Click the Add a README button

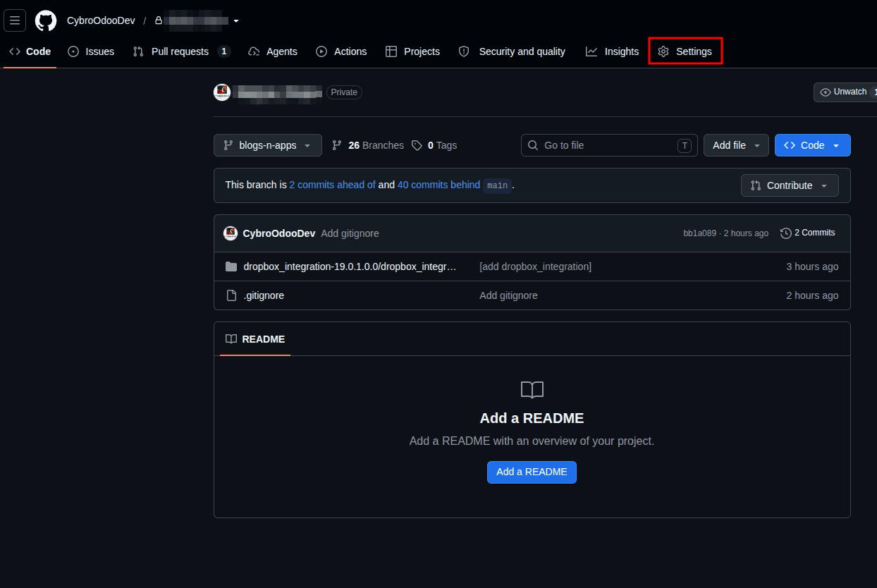point(532,472)
